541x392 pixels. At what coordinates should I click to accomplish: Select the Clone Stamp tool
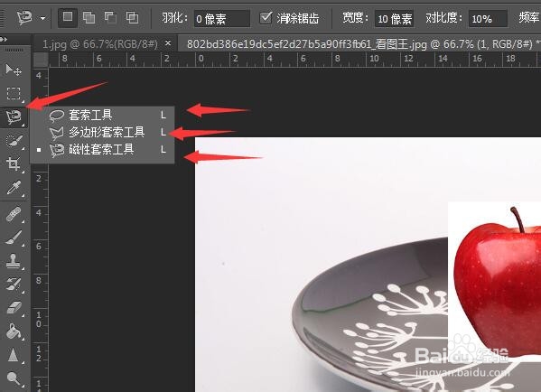coord(14,261)
